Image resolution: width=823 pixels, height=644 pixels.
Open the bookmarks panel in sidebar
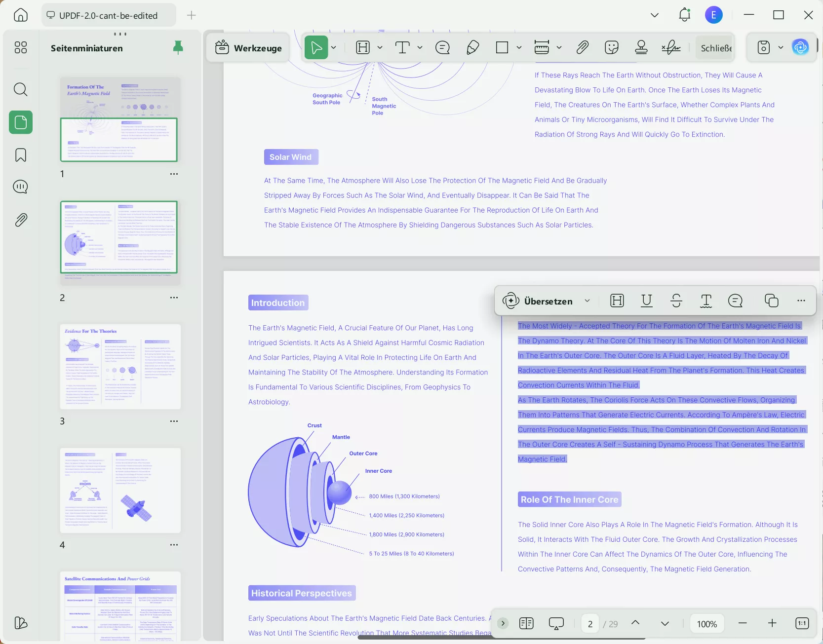coord(21,155)
